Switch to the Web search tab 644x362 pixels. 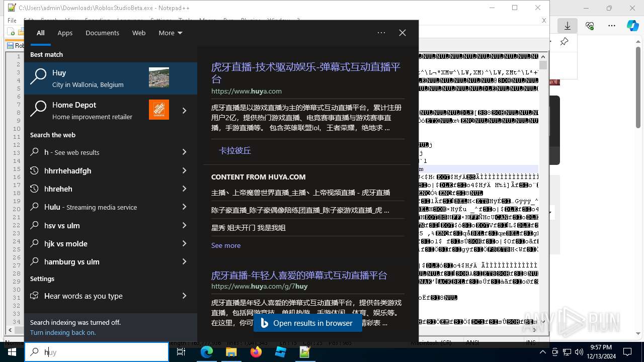tap(139, 33)
